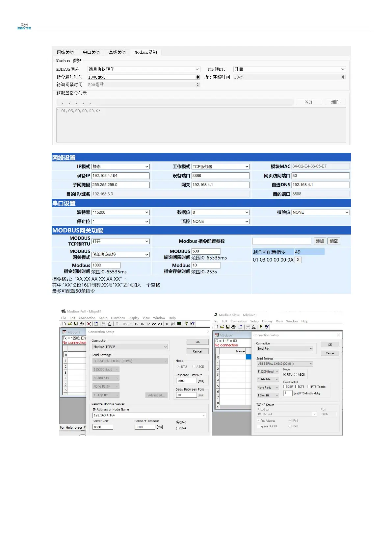Open IP Address or Node Name dropdown
Viewport: 392px width, 554px height.
tap(149, 415)
